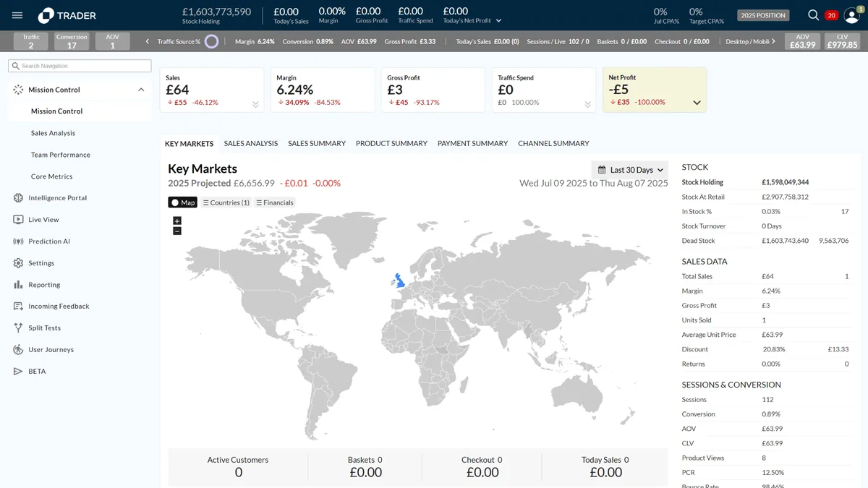Select Mission Control sub-item in sidebar
Viewport: 868px width, 488px height.
point(56,111)
